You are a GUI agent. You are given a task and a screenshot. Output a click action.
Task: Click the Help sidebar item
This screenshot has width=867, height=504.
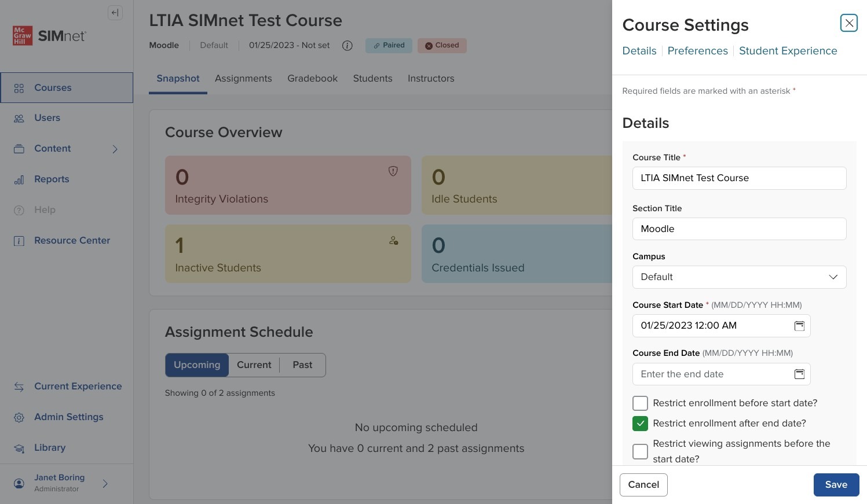pos(67,210)
